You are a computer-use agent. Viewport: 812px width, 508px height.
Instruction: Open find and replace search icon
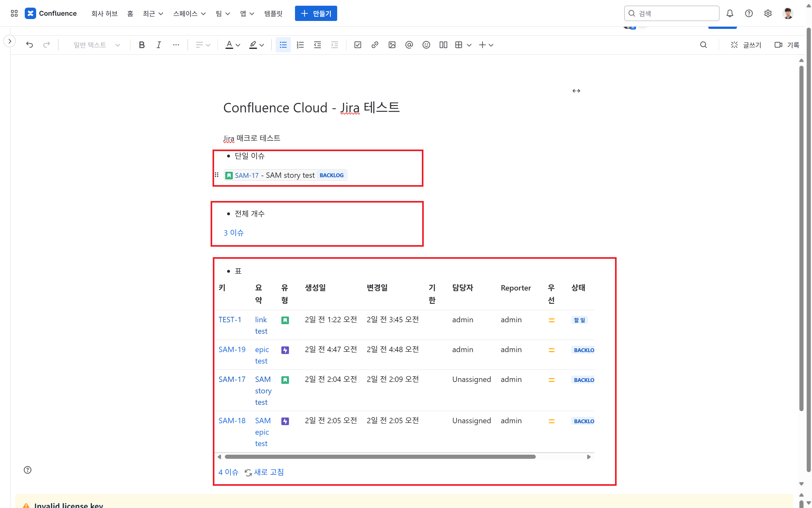703,45
